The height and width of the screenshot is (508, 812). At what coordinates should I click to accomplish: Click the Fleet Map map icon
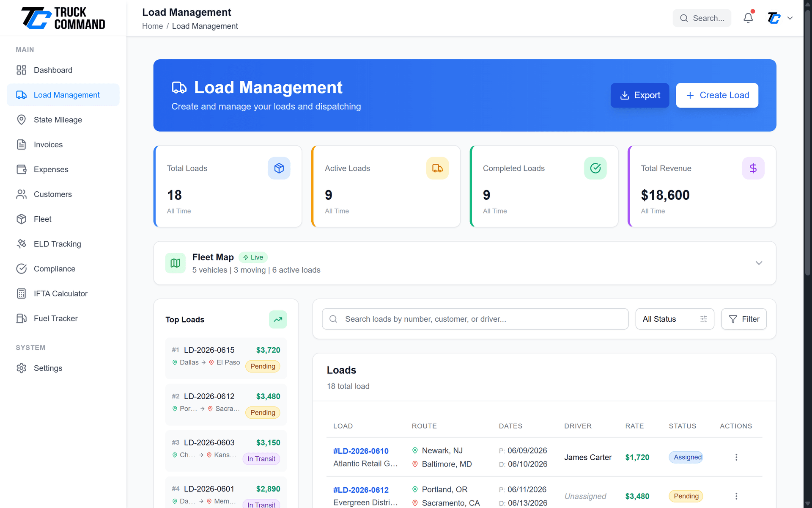point(176,263)
